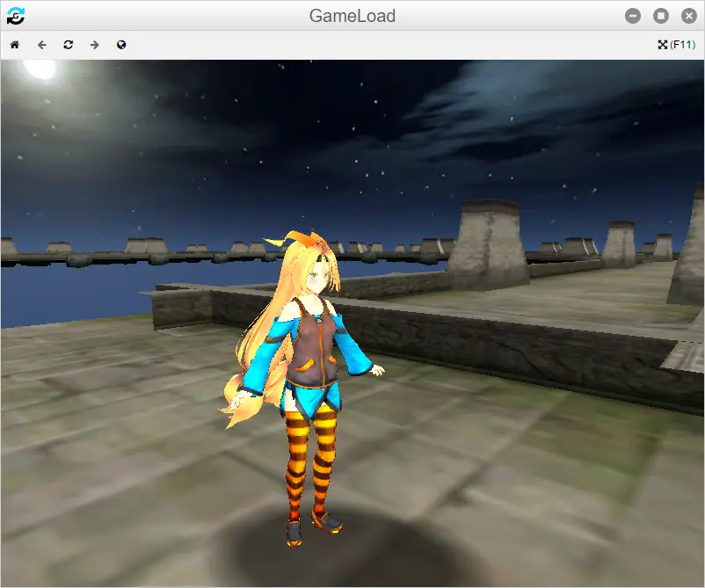Click the GameLoad app logo icon
Viewport: 705px width, 588px height.
click(16, 16)
